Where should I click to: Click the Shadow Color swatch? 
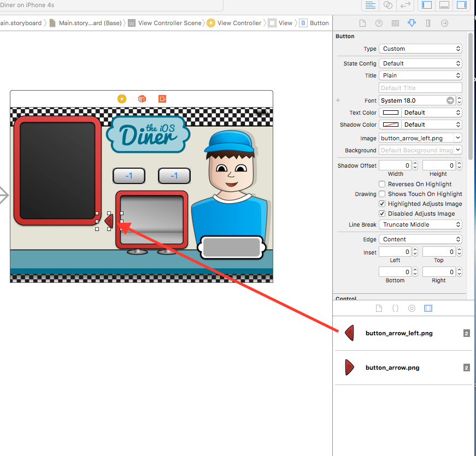(390, 125)
